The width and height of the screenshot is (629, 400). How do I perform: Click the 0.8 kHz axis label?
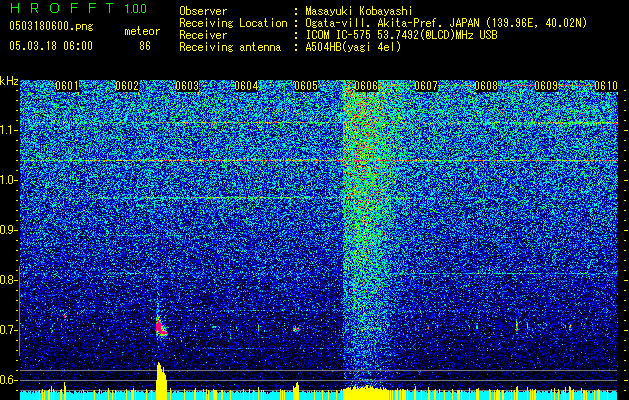[9, 280]
